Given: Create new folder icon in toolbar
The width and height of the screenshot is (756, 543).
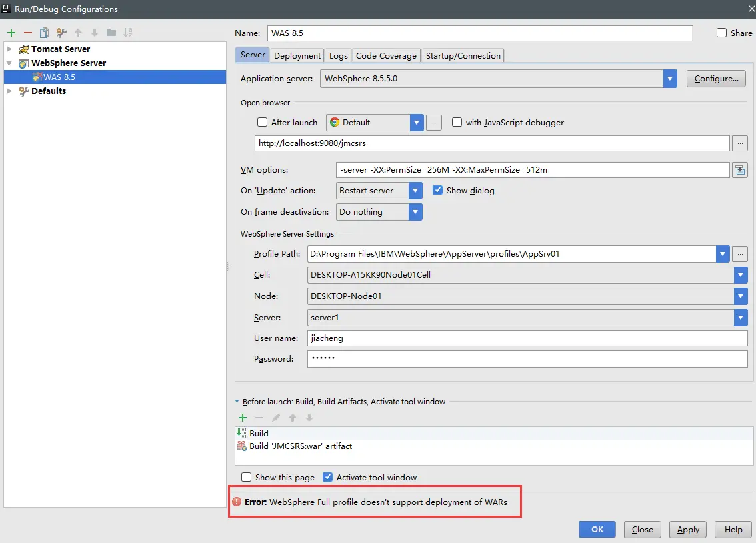Looking at the screenshot, I should tap(111, 32).
